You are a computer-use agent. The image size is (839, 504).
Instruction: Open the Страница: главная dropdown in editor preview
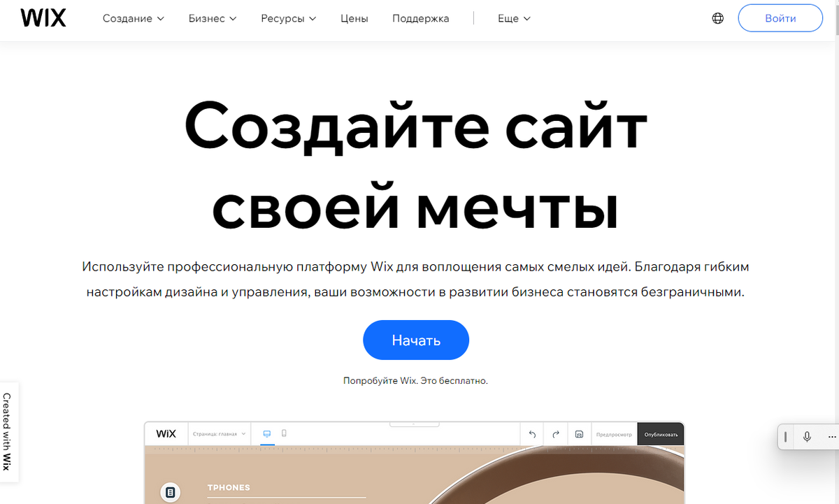click(x=219, y=434)
